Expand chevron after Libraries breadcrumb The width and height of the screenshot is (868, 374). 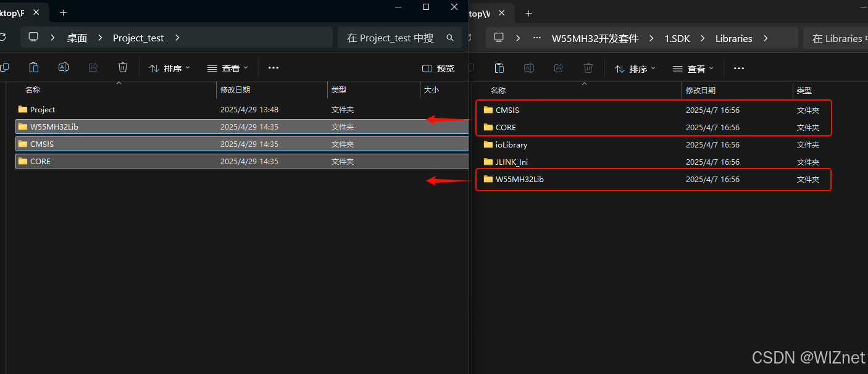point(766,38)
